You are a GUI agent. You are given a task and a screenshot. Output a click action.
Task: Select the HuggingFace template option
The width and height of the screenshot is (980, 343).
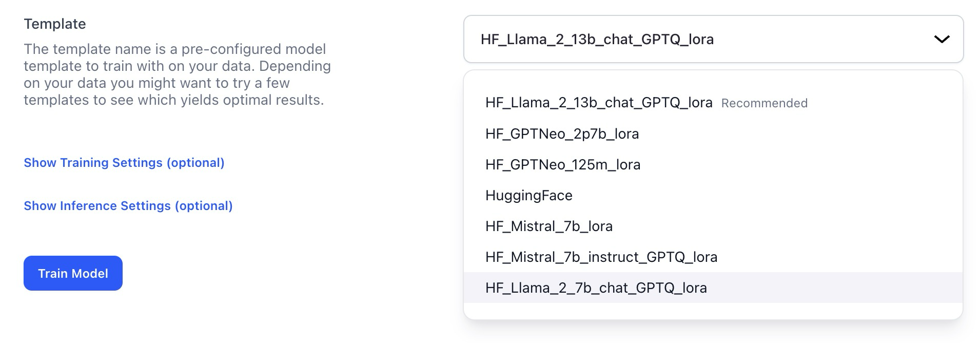528,196
